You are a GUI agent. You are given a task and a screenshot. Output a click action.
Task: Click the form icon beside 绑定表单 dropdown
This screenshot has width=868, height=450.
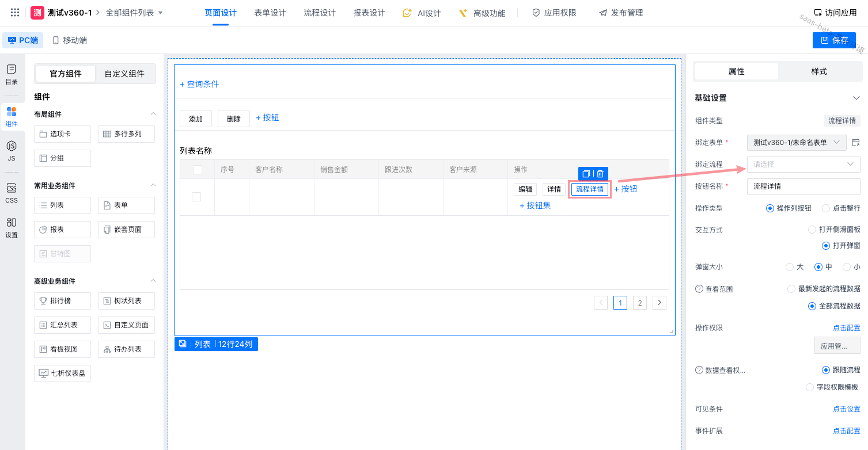(856, 142)
